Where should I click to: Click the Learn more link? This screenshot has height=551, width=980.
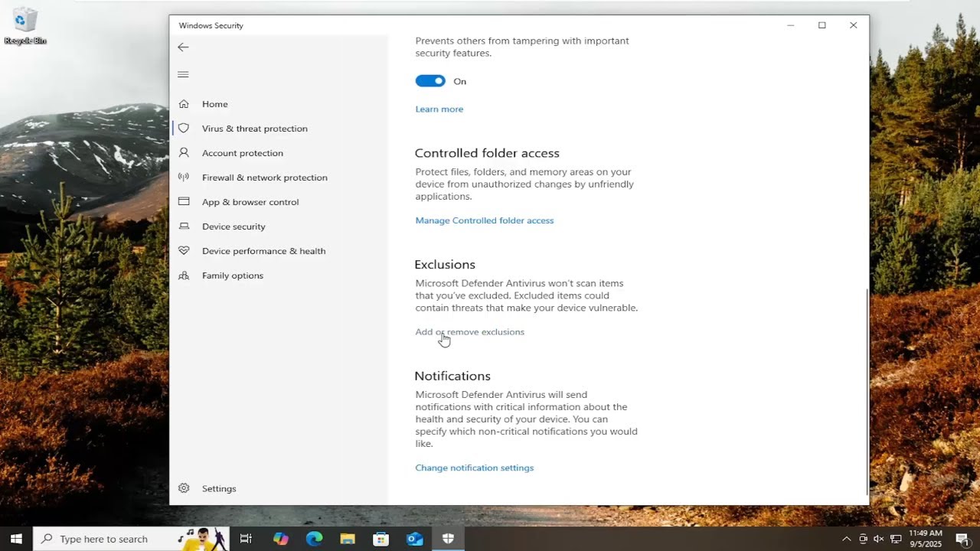click(439, 109)
